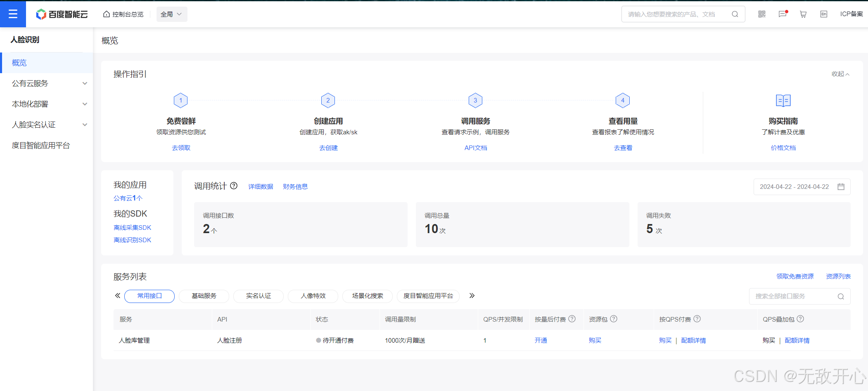The width and height of the screenshot is (868, 391).
Task: Click 购买 under 资源包 column
Action: [595, 341]
